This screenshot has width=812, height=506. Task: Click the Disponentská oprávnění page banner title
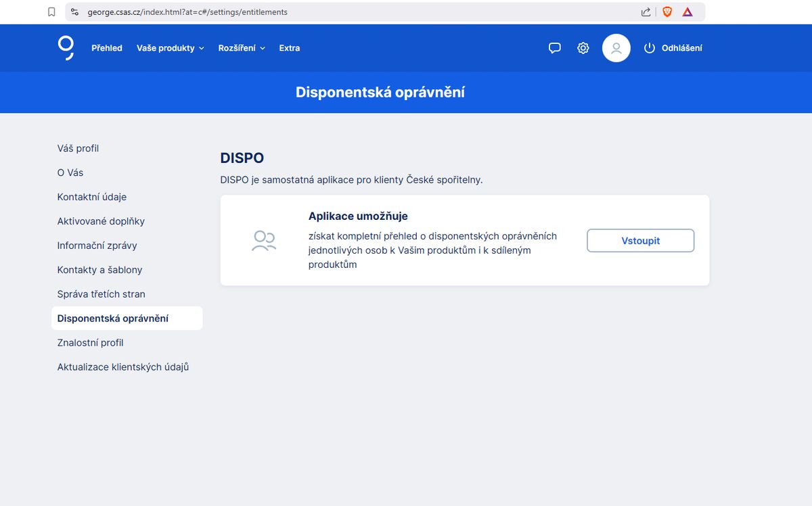(380, 92)
